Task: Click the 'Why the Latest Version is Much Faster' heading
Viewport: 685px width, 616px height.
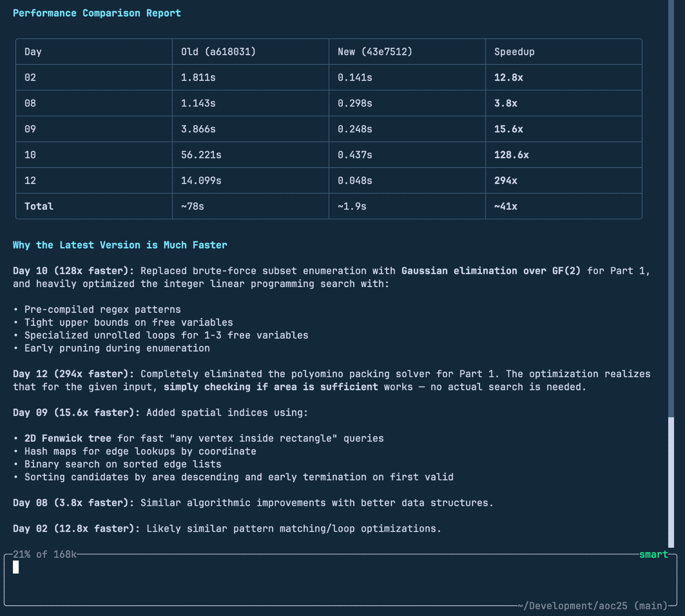Action: tap(120, 245)
